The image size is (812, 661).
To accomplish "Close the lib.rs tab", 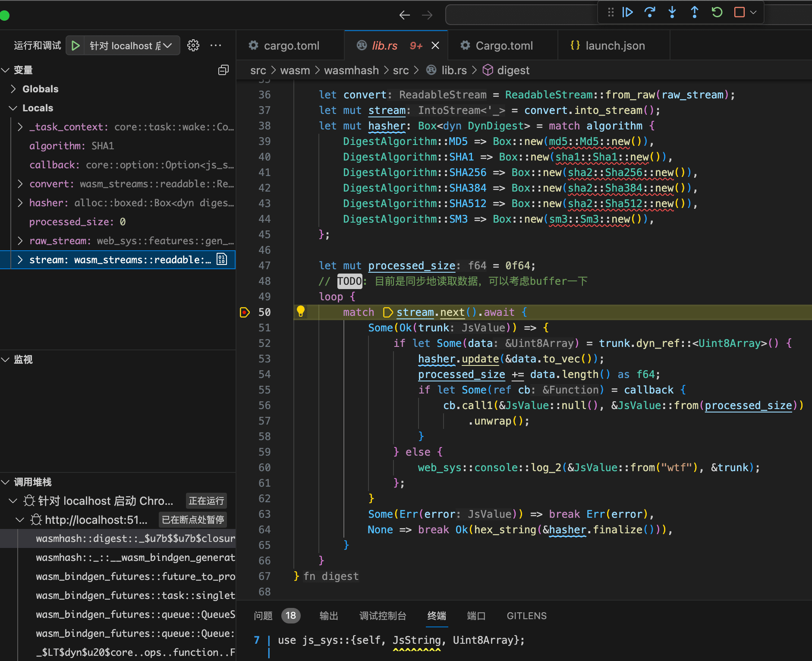I will pos(435,45).
